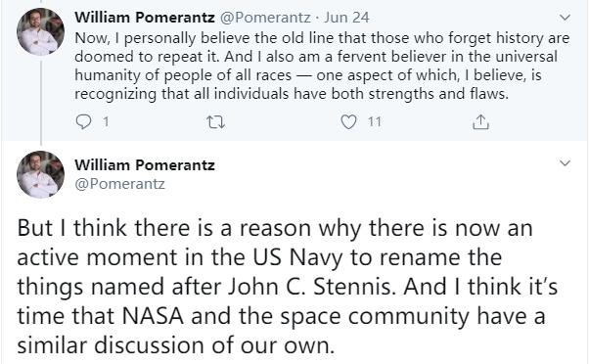589x364 pixels.
Task: Click William Pomerantz name on the main lower tweet
Action: click(145, 165)
